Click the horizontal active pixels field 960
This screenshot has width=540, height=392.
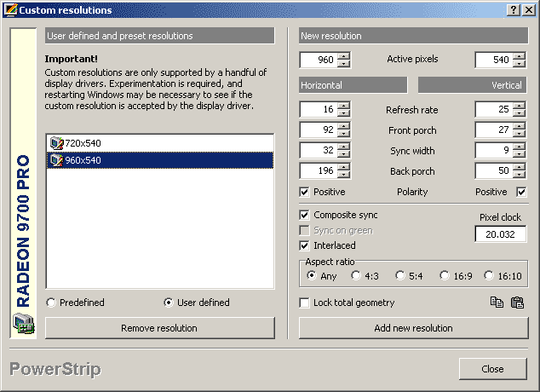point(319,60)
